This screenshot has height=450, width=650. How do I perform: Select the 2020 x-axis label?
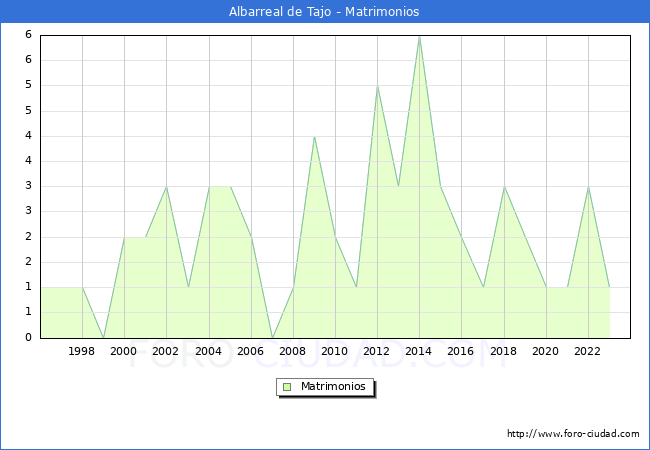(x=546, y=351)
